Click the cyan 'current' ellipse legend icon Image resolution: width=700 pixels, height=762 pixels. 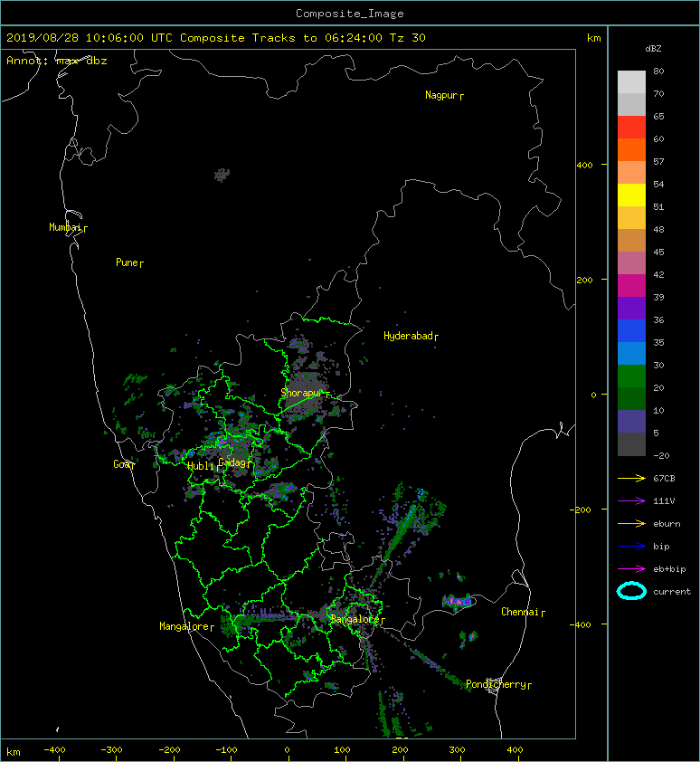(631, 591)
